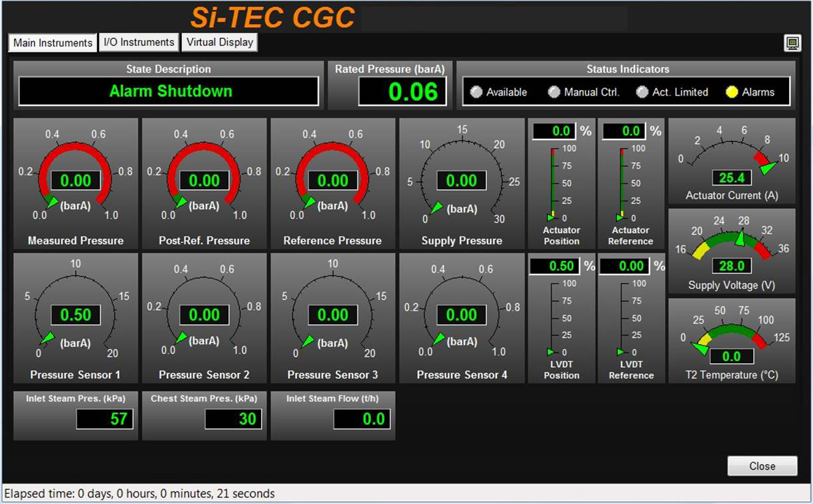Click the Chest Steam Pres. value 30
Viewport: 813px width, 504px height.
pos(233,418)
